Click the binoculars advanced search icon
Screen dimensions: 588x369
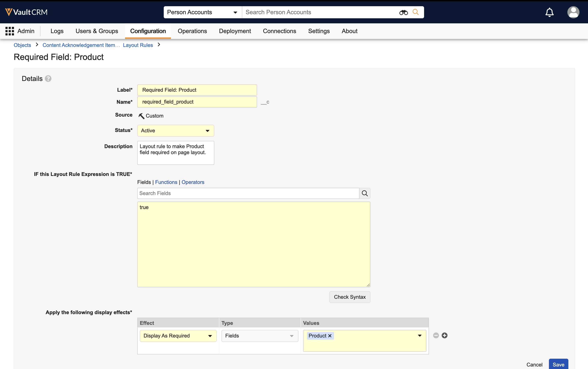403,12
